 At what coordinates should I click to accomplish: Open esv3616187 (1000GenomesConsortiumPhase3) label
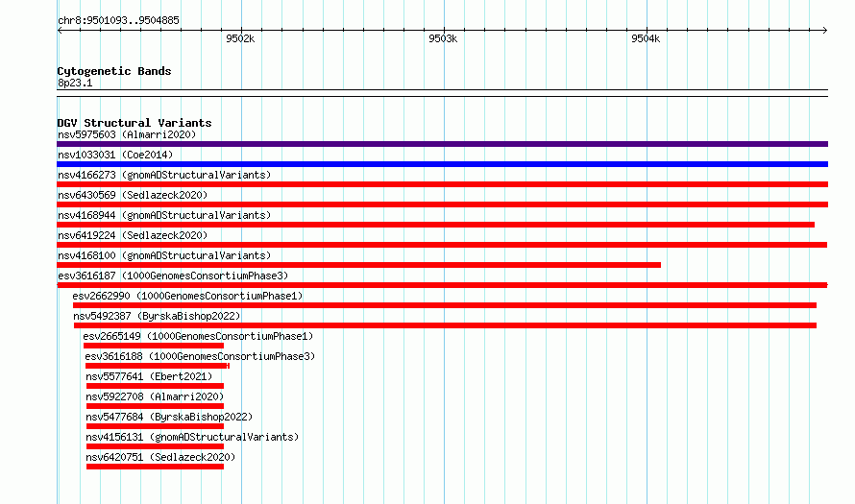tap(173, 276)
